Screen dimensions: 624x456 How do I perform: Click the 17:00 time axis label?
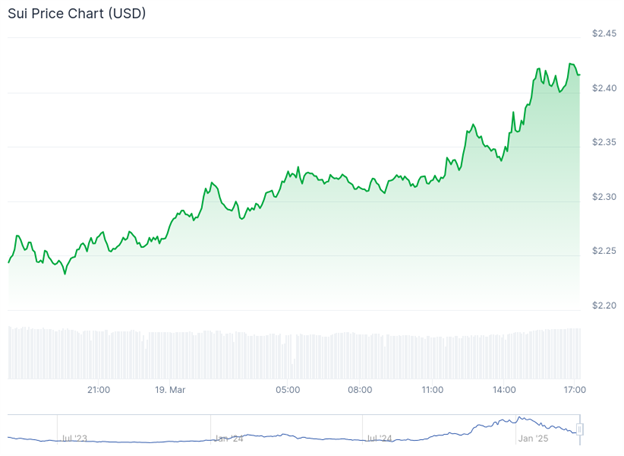(574, 389)
